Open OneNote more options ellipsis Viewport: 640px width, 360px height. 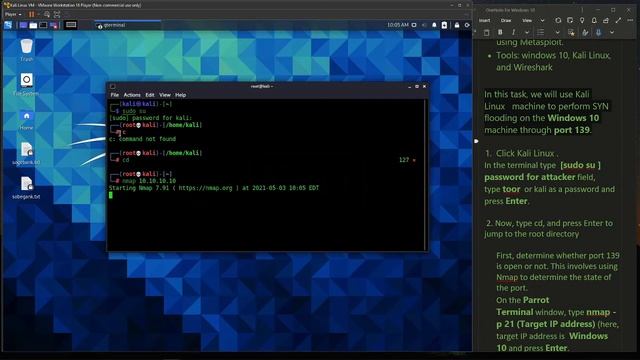pos(630,20)
